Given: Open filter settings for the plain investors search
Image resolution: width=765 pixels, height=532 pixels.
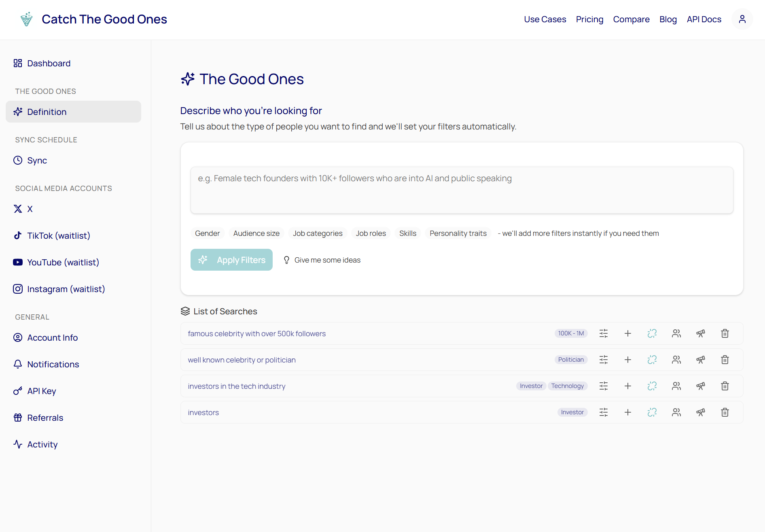Looking at the screenshot, I should [604, 412].
